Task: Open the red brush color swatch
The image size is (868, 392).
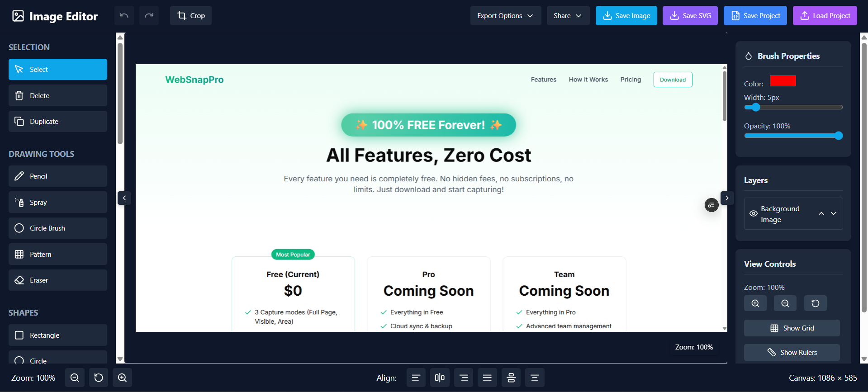Action: [x=783, y=81]
